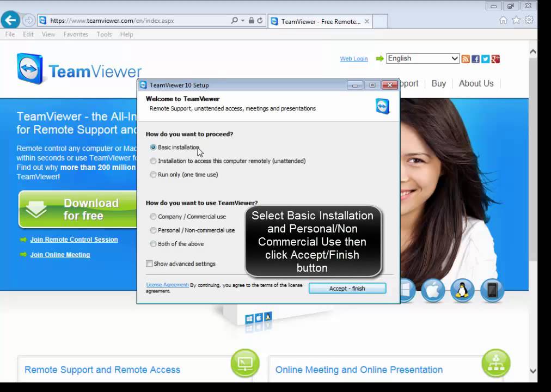Choose Both of the above option
The height and width of the screenshot is (392, 551).
tap(153, 244)
